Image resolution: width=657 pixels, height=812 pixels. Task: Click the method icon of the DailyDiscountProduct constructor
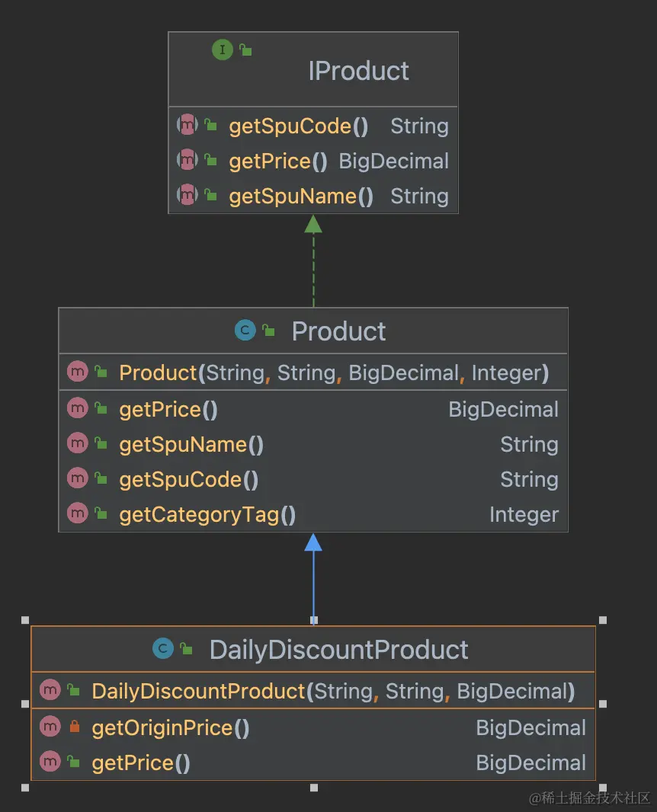pos(50,691)
